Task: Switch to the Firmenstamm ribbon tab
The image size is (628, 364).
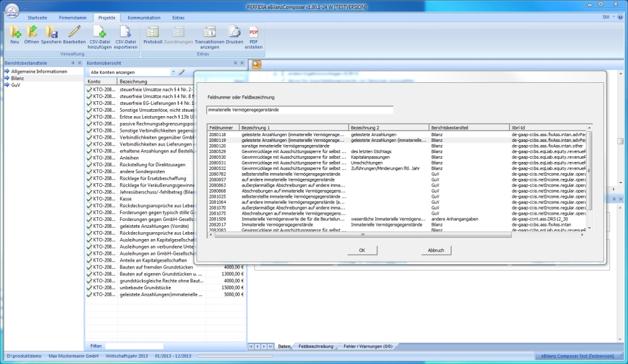Action: point(72,18)
